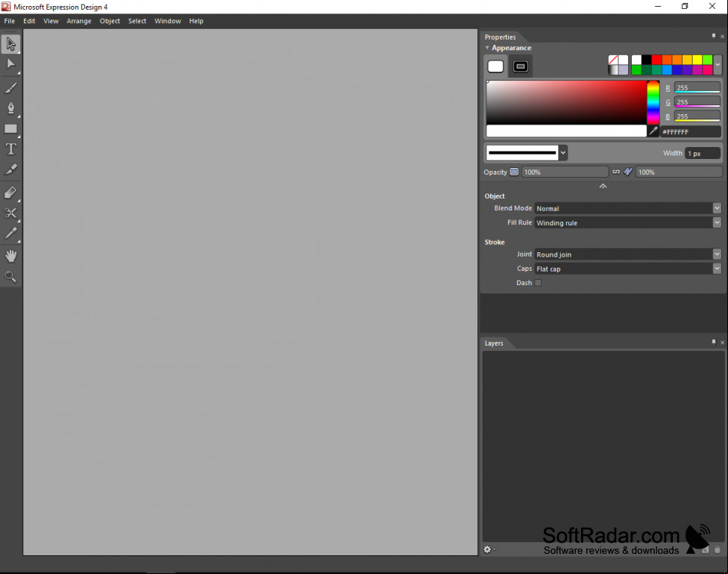Open the Edit menu
728x574 pixels.
click(x=29, y=21)
